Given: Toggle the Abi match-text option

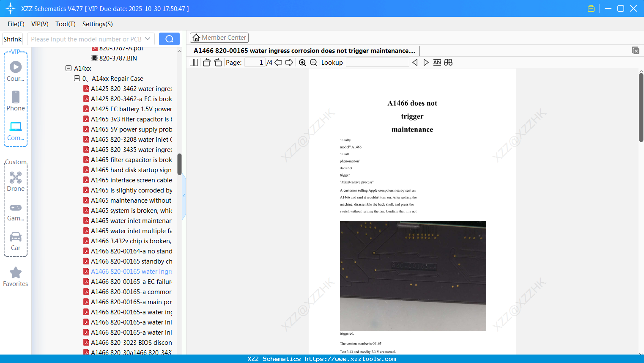Looking at the screenshot, I should click(x=437, y=63).
